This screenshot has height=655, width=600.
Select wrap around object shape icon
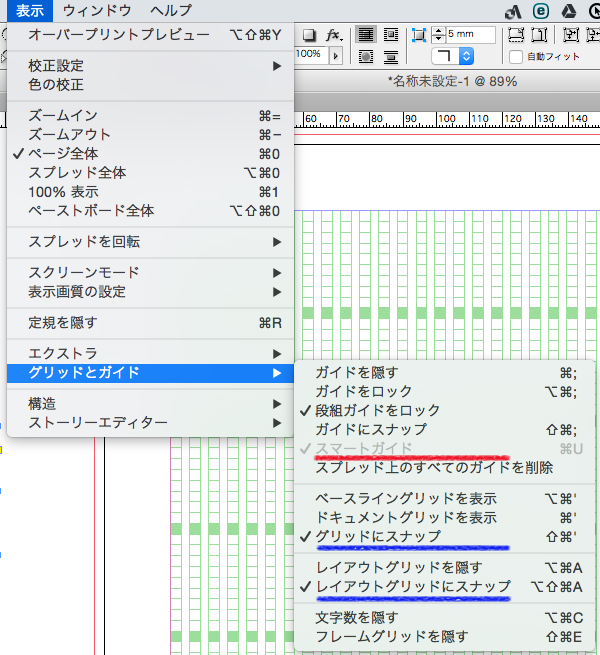366,56
